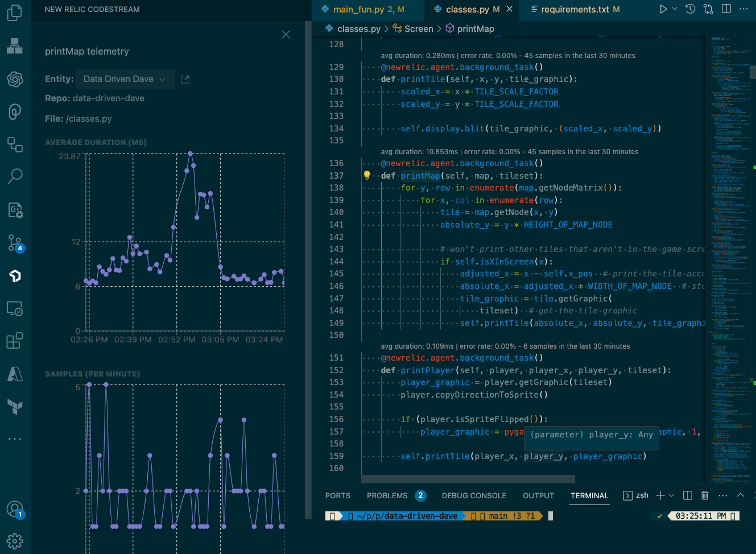Switch to the PROBLEMS panel tab
The image size is (756, 554).
pos(387,495)
